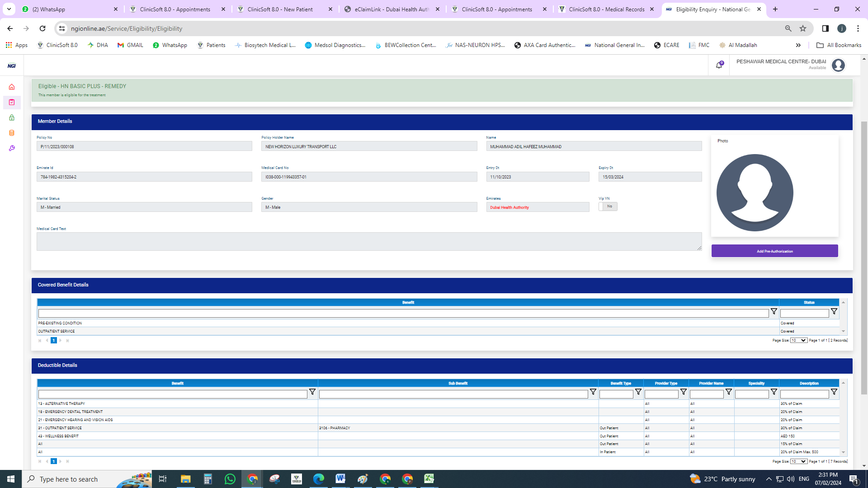Open the database stack icon in sidebar
Screen dimensions: 868x488
[12, 133]
